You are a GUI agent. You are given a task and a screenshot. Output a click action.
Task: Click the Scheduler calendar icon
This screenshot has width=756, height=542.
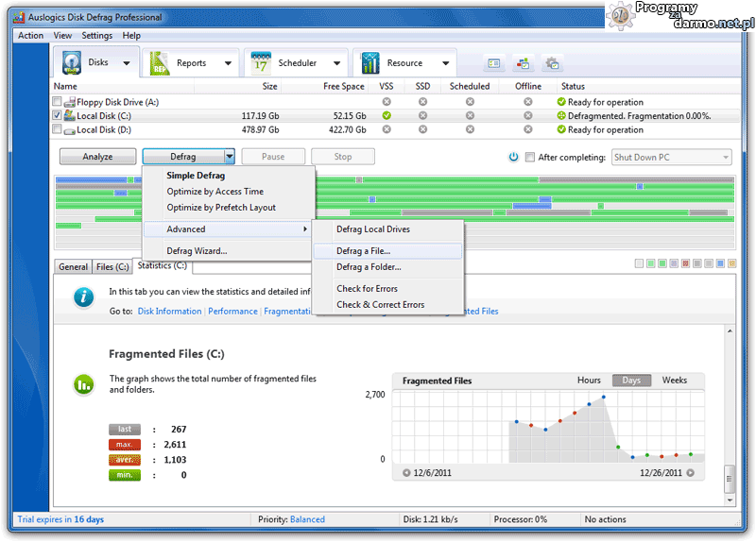click(x=261, y=63)
